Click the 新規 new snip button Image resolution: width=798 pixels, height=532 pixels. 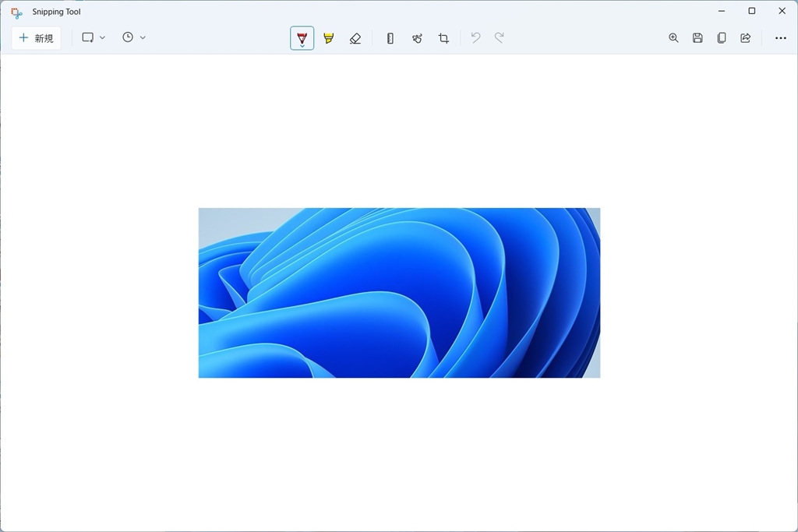coord(36,38)
